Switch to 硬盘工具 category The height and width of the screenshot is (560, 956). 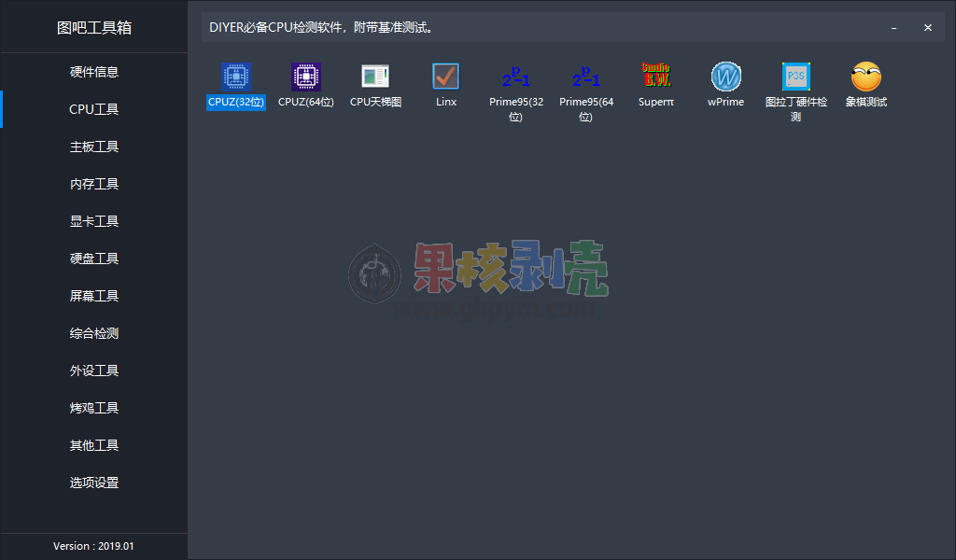[x=94, y=259]
